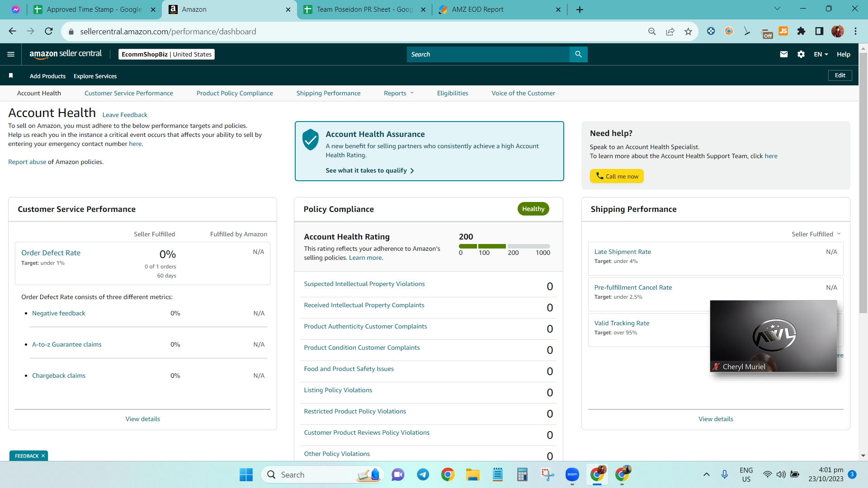Open the Account Health Assurance shield icon
This screenshot has width=868, height=488.
click(x=311, y=140)
